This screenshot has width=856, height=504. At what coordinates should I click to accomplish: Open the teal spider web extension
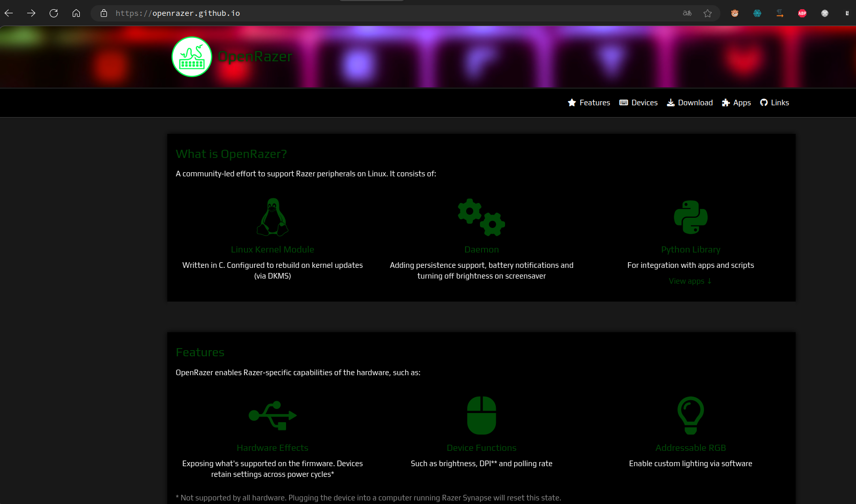[757, 13]
